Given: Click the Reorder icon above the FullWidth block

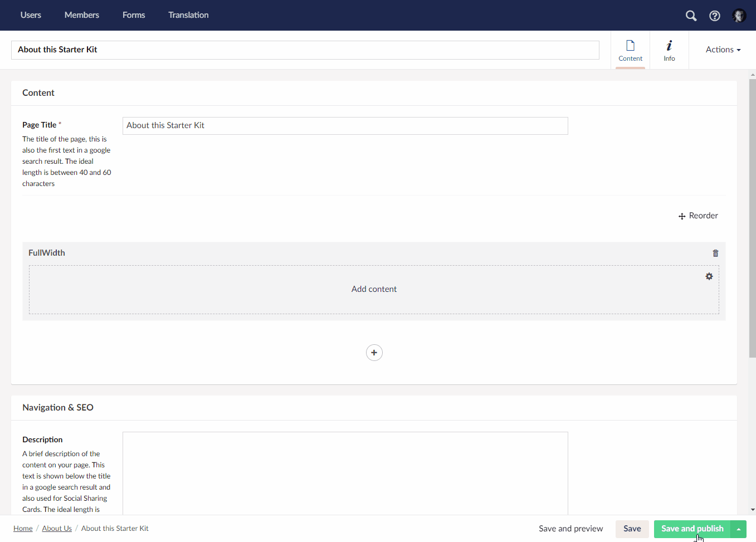Looking at the screenshot, I should click(x=682, y=216).
